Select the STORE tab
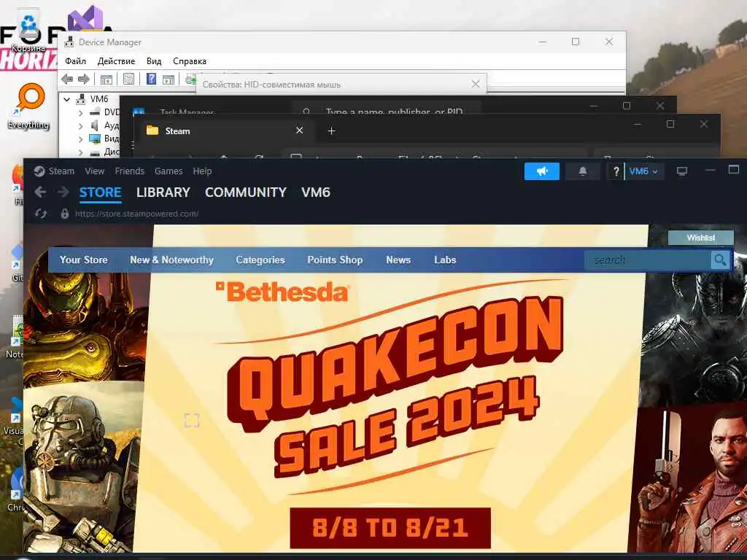Image resolution: width=747 pixels, height=560 pixels. coord(100,192)
